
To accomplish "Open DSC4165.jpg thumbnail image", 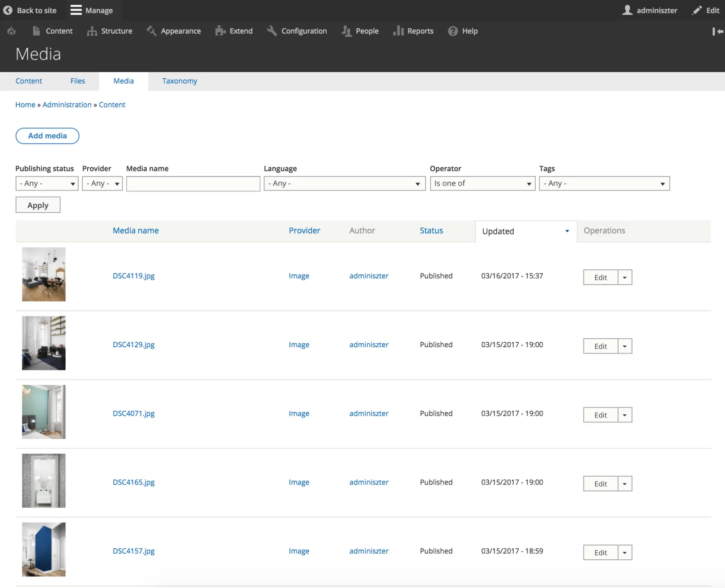I will 44,481.
